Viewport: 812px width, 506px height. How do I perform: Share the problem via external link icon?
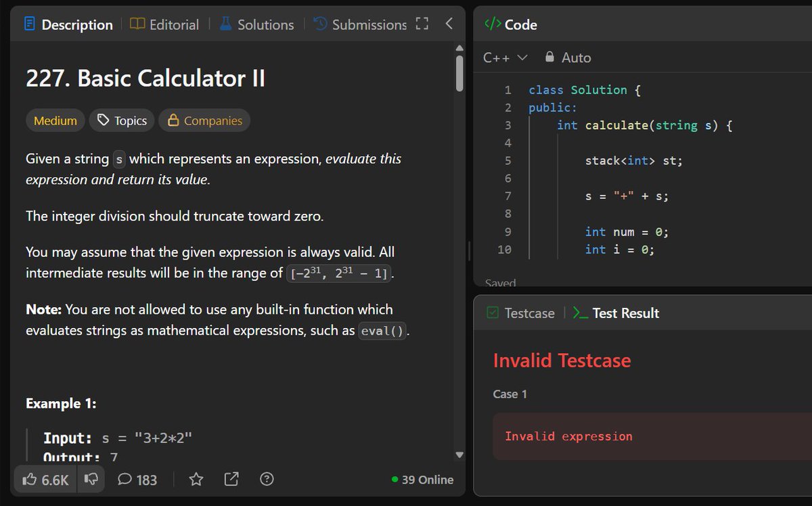point(231,480)
